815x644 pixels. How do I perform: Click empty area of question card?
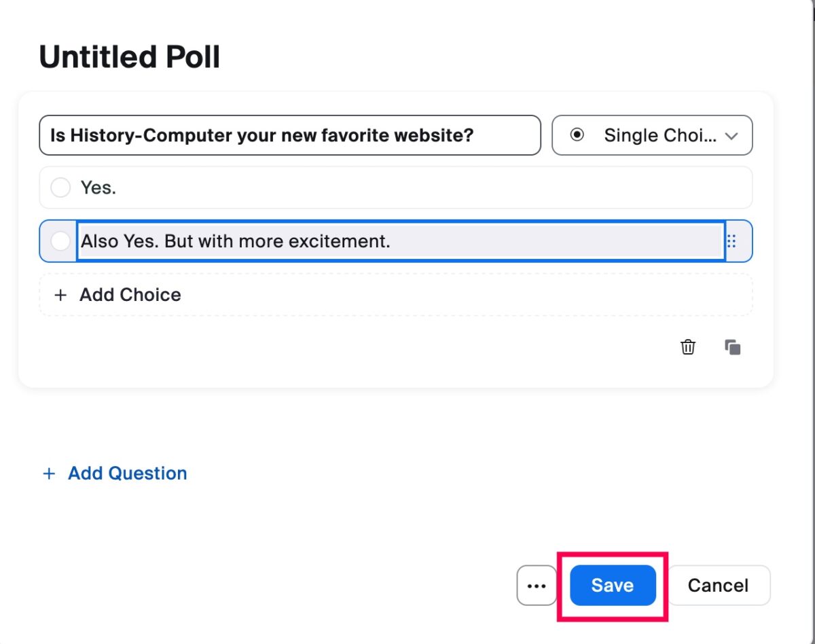pyautogui.click(x=340, y=353)
